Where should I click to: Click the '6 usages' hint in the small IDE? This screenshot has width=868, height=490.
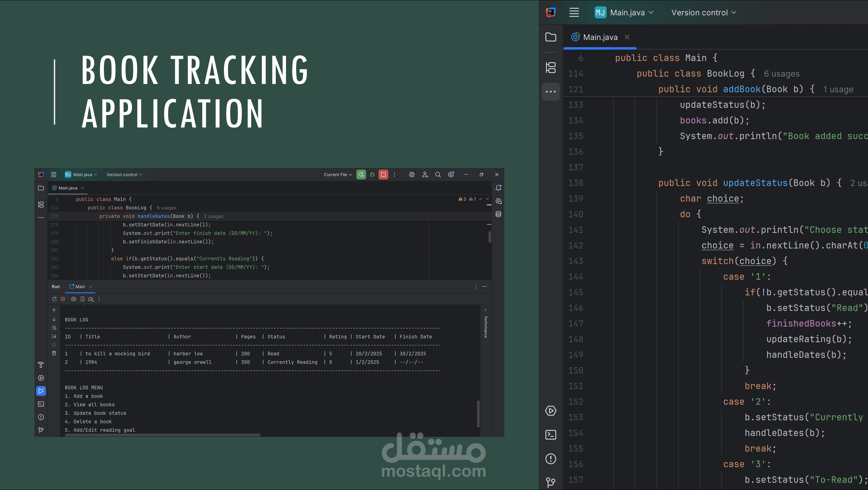[166, 208]
